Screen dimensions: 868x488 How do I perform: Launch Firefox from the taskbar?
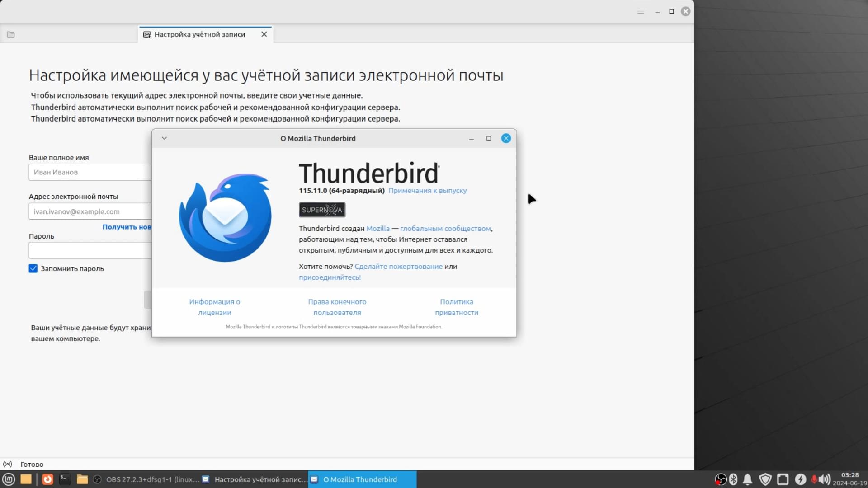tap(47, 479)
